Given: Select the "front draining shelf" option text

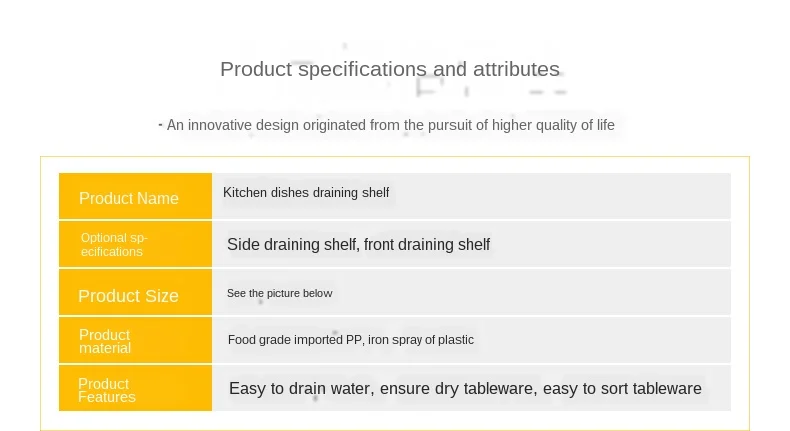Looking at the screenshot, I should [x=427, y=244].
